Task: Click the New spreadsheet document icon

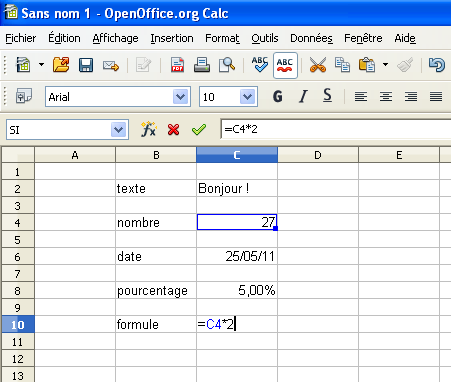Action: [x=23, y=65]
